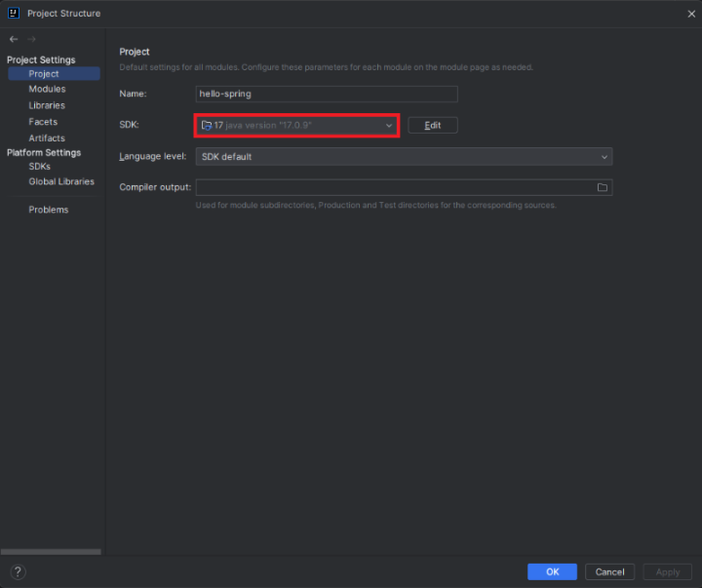Click the sidebar horizontal scrollbar
This screenshot has width=702, height=588.
click(x=51, y=552)
